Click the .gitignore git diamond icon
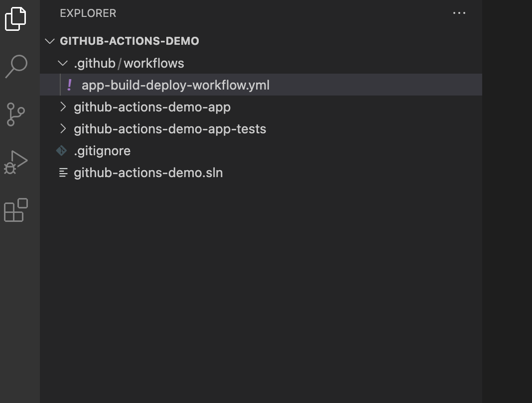This screenshot has width=532, height=403. (x=62, y=150)
